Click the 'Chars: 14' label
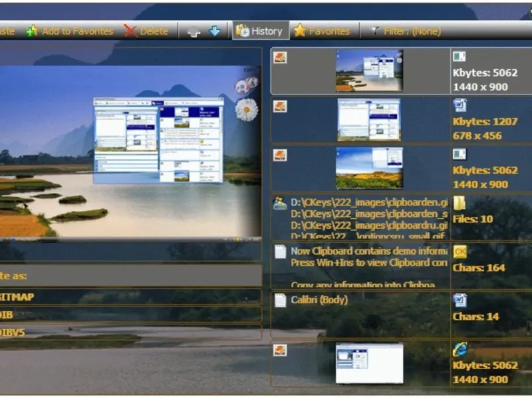 [x=475, y=317]
